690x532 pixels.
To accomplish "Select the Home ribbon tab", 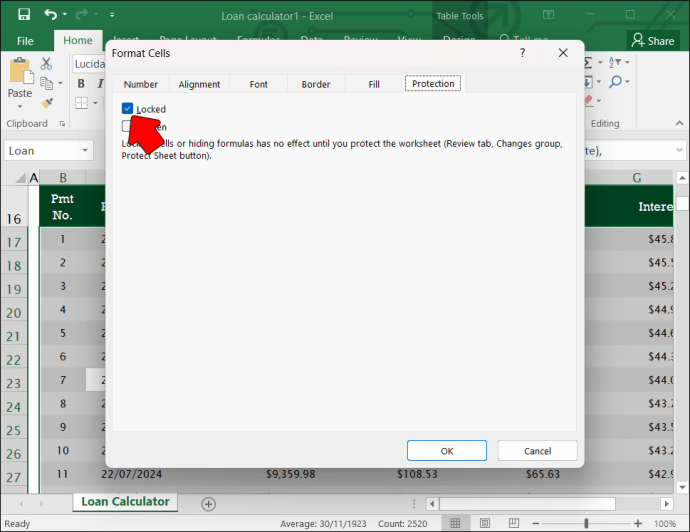I will (x=78, y=40).
